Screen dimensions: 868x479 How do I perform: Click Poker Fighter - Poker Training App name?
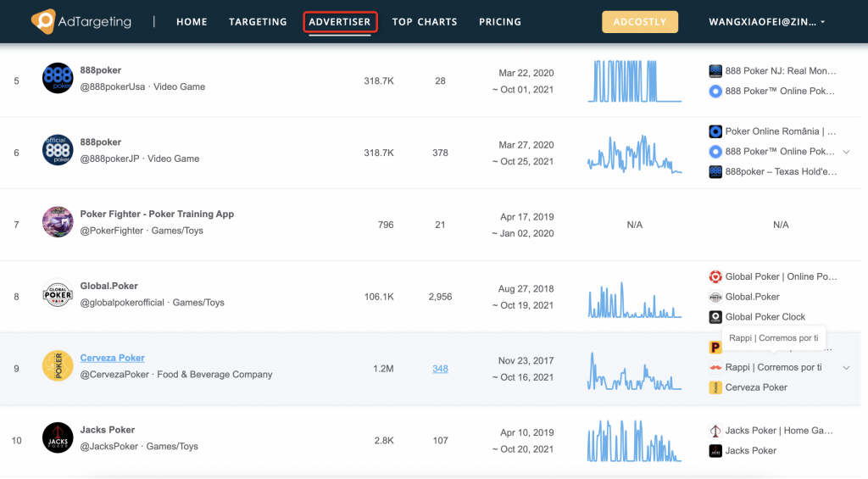157,214
